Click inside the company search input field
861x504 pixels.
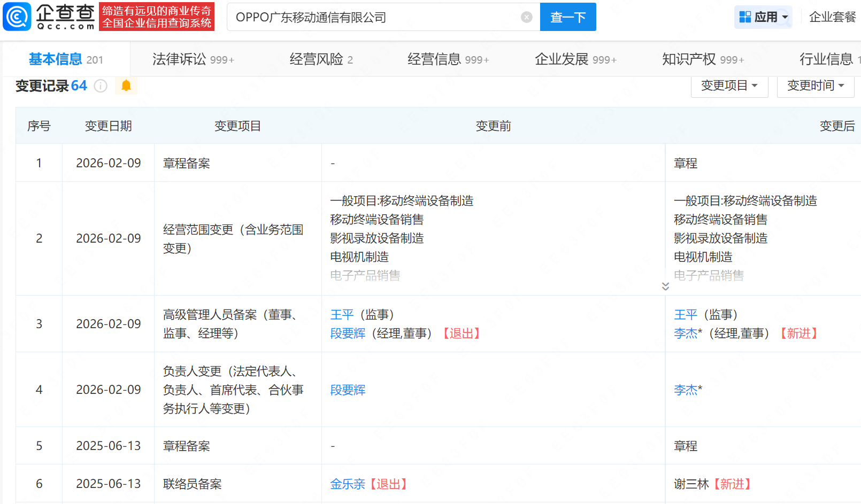tap(374, 17)
